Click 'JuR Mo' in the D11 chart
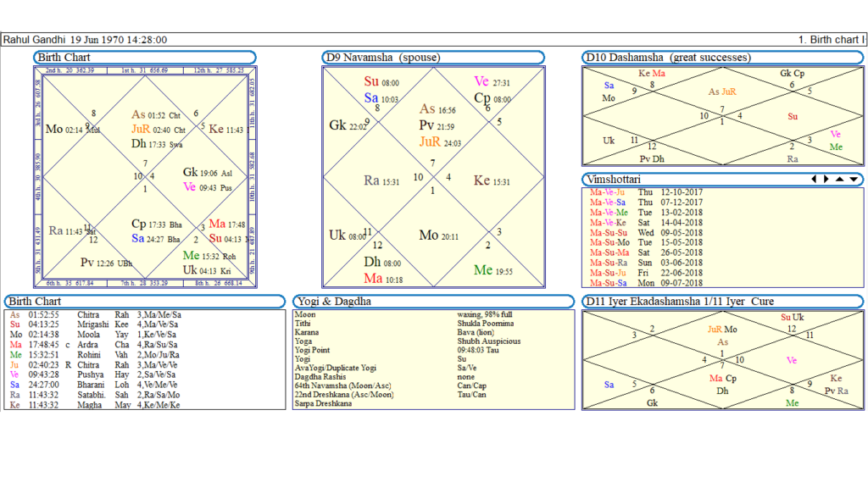Image resolution: width=868 pixels, height=488 pixels. click(722, 330)
